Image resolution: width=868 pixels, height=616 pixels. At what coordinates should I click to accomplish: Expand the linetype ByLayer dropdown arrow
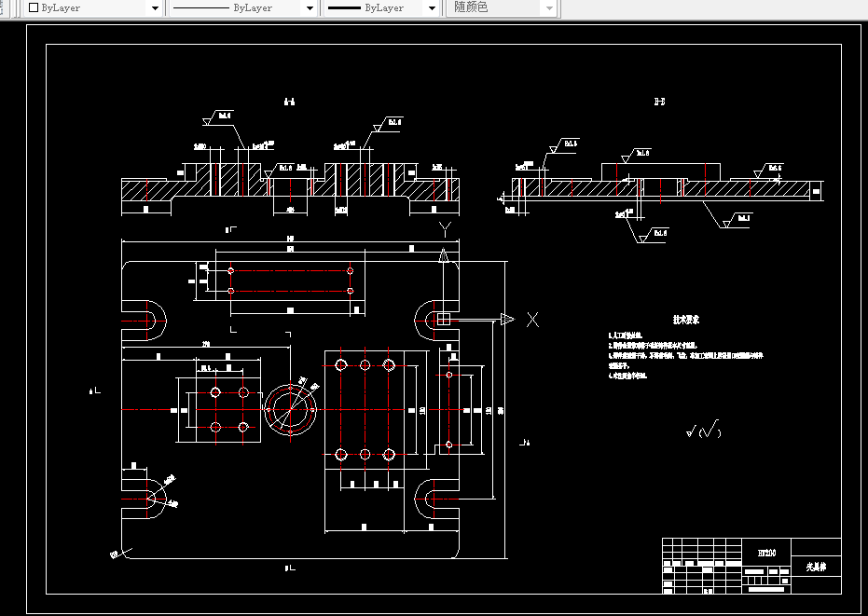[x=310, y=8]
